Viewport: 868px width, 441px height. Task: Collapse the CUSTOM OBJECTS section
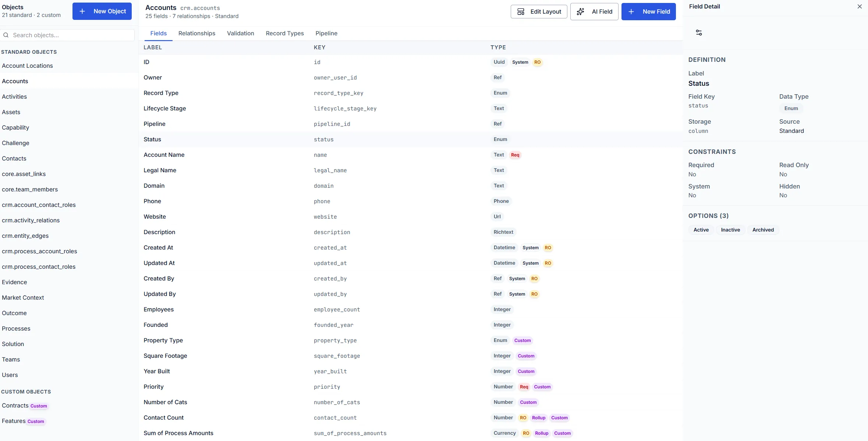click(x=26, y=392)
